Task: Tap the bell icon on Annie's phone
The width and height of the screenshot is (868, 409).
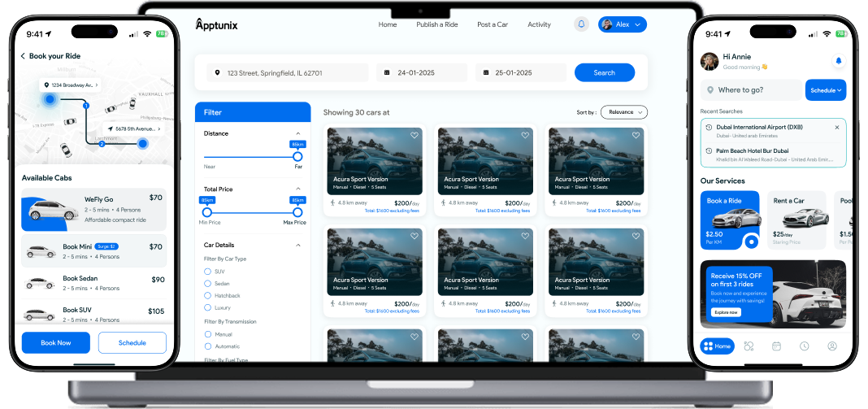Action: 838,61
